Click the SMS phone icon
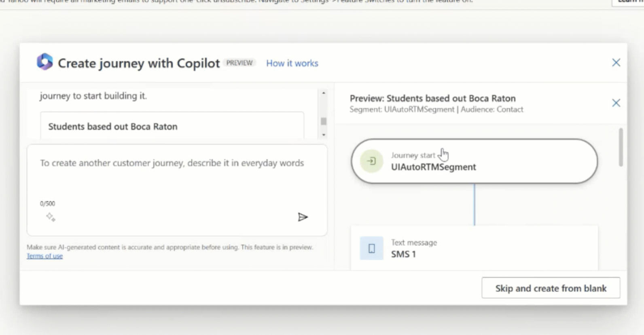 (x=371, y=248)
